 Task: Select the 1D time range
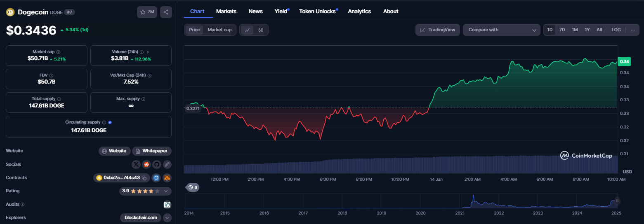point(550,30)
